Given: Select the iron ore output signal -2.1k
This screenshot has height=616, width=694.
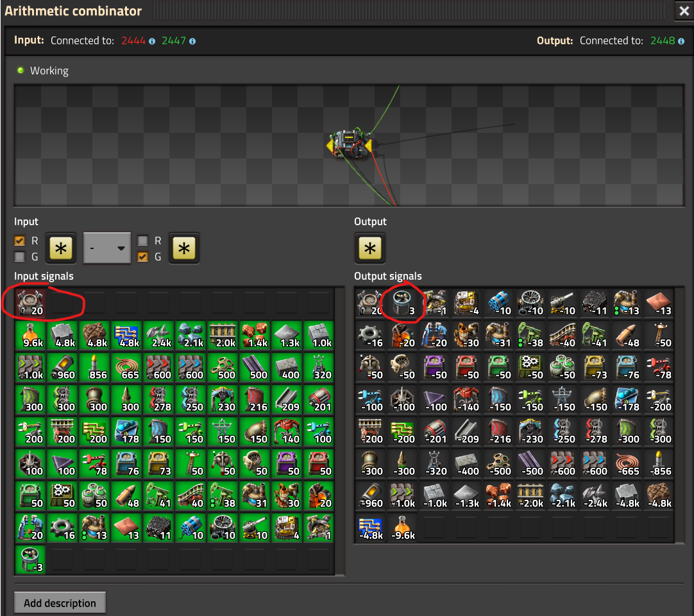Looking at the screenshot, I should [563, 495].
